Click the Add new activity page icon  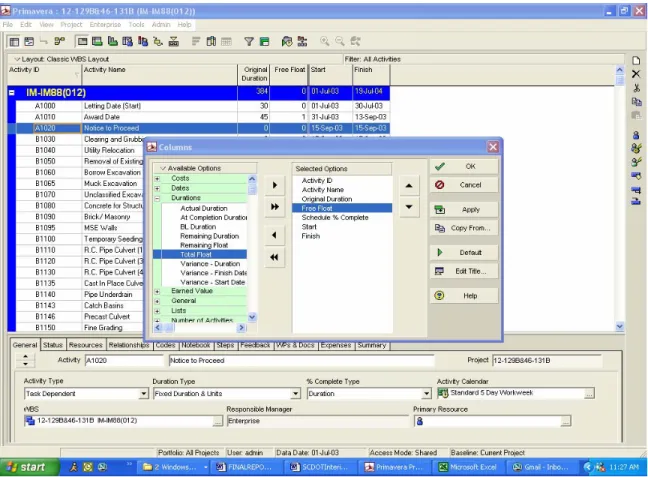pyautogui.click(x=636, y=61)
